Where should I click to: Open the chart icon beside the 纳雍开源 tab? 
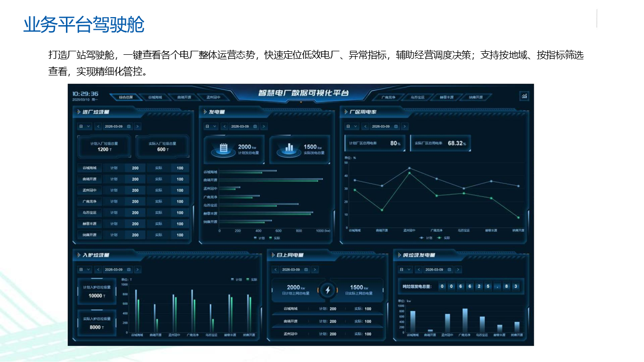(x=524, y=96)
